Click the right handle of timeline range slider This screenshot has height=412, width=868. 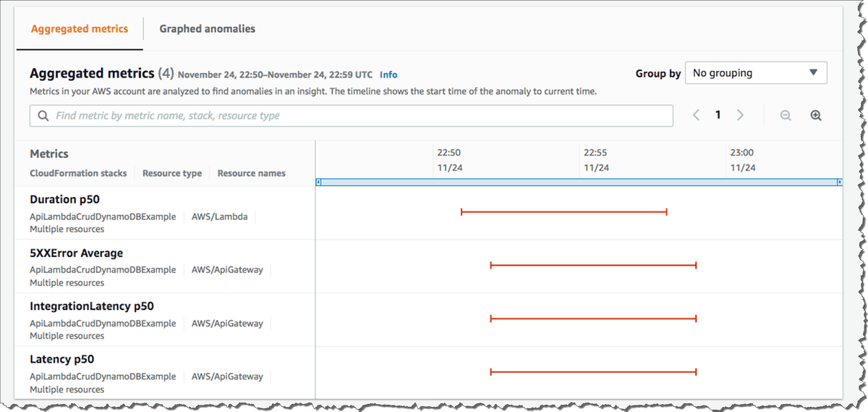point(839,182)
